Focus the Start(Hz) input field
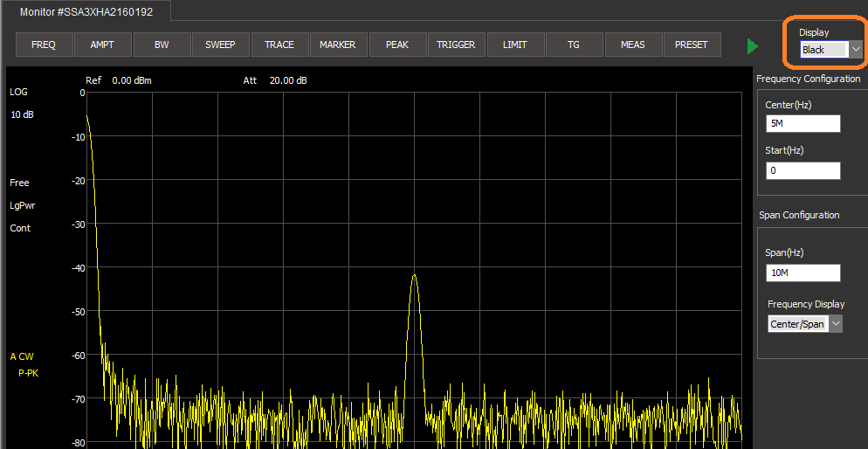Viewport: 868px width, 449px height. coord(803,171)
